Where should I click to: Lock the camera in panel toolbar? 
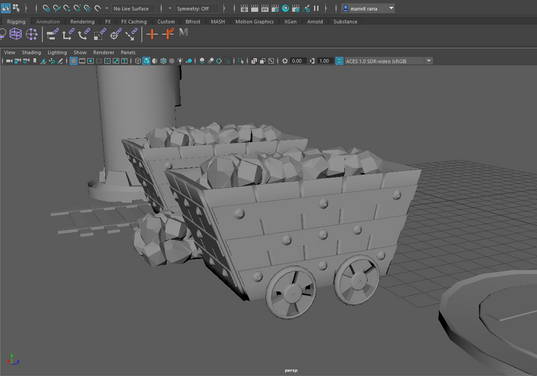tap(17, 61)
